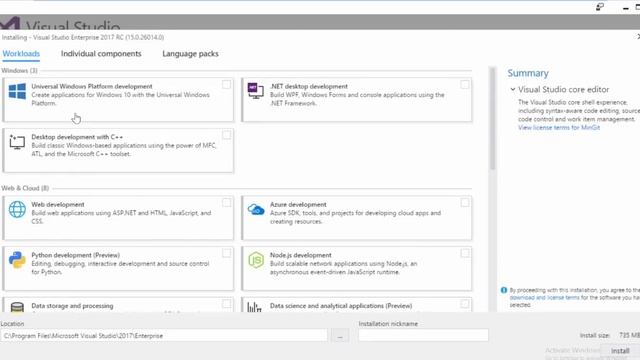Screen dimensions: 640x360
Task: Click the Web development globe icon
Action: 17,209
